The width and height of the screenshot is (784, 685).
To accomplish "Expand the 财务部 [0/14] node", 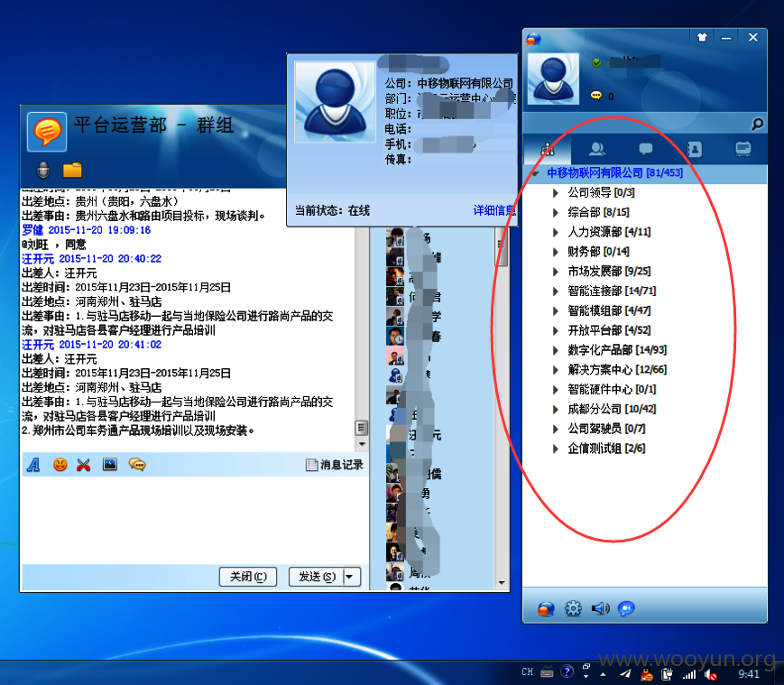I will 555,252.
